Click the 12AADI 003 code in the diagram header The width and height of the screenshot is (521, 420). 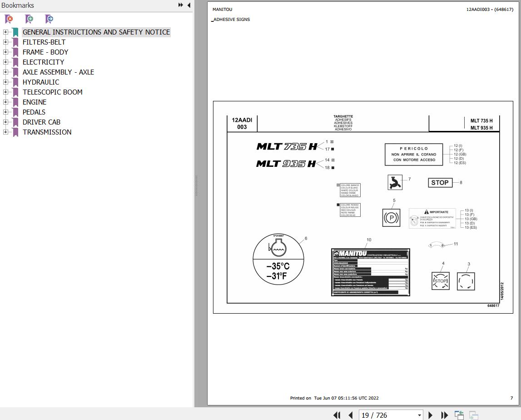point(242,123)
